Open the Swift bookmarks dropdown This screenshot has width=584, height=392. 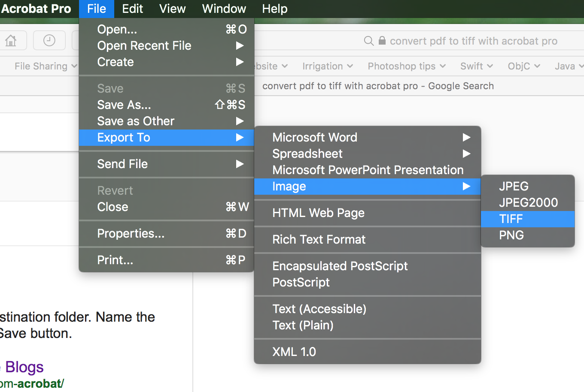click(476, 66)
